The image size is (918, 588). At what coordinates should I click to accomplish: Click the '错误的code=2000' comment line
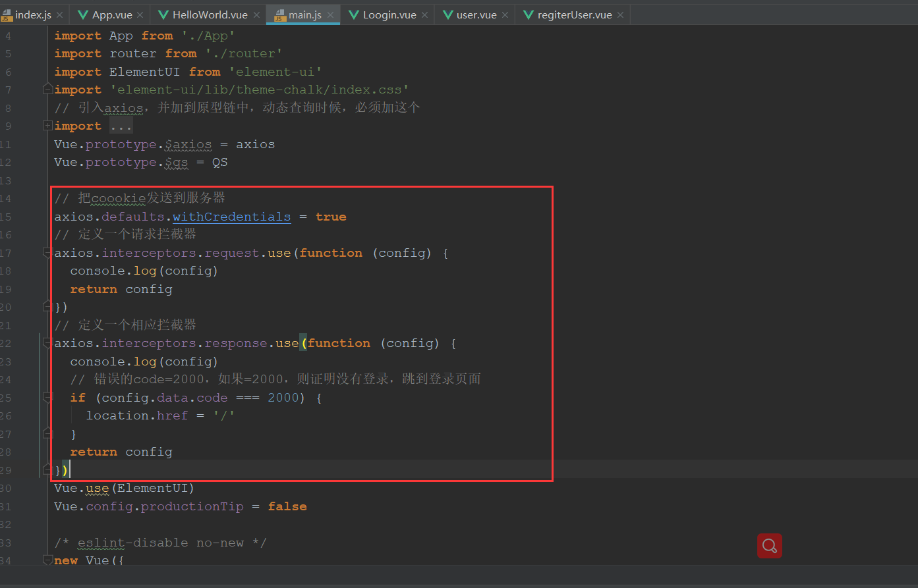[x=275, y=379]
